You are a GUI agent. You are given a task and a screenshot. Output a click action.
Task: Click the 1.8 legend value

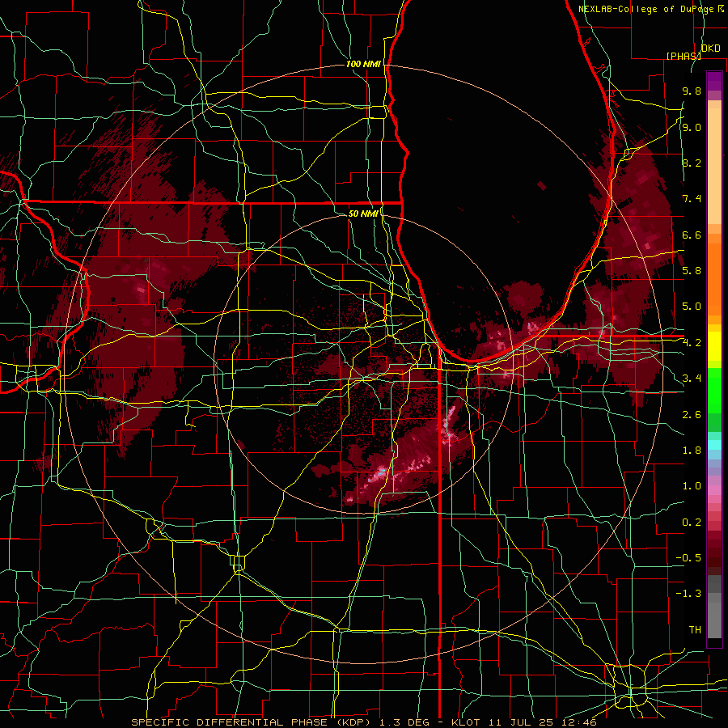[x=692, y=450]
